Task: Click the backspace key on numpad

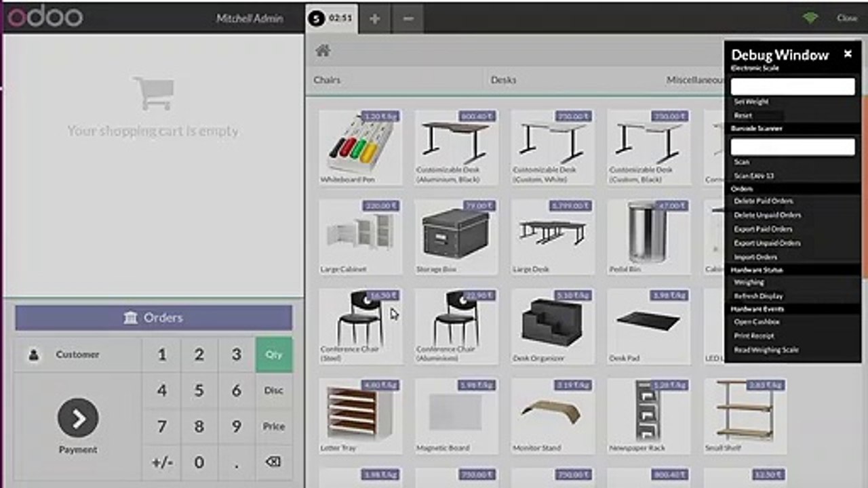Action: [273, 462]
